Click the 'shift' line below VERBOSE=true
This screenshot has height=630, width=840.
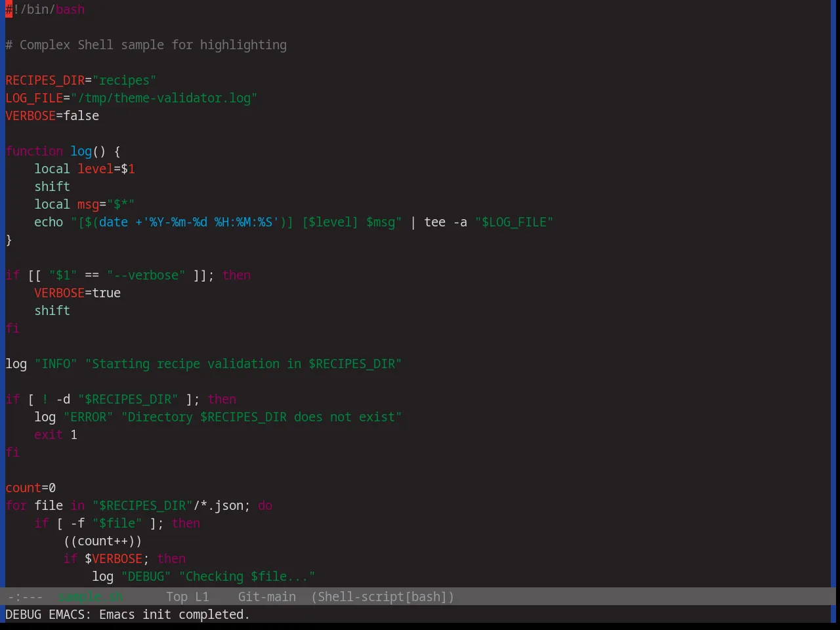(x=52, y=310)
